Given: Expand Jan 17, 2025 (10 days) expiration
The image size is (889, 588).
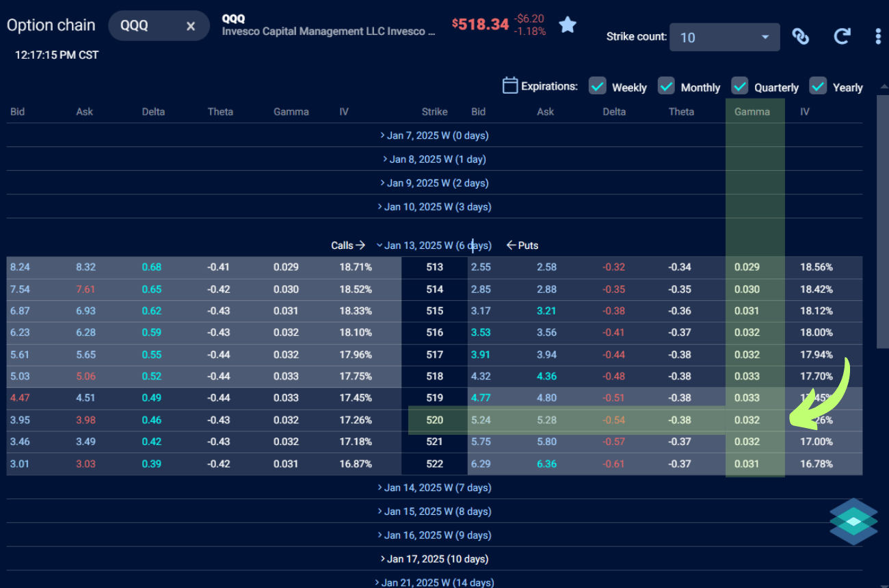Looking at the screenshot, I should [x=434, y=559].
